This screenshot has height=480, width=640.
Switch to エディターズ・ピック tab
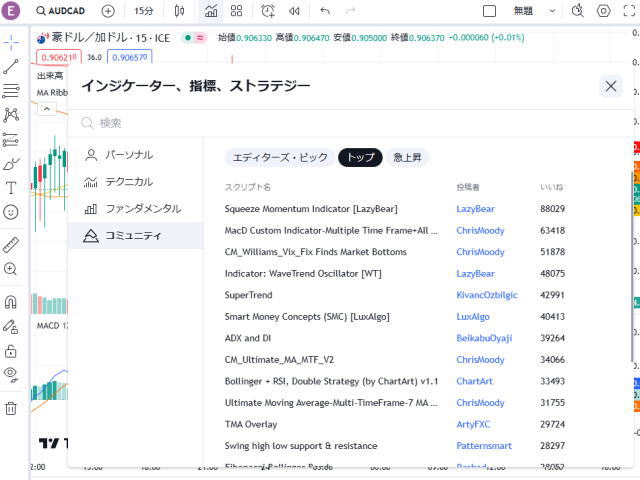pyautogui.click(x=280, y=158)
